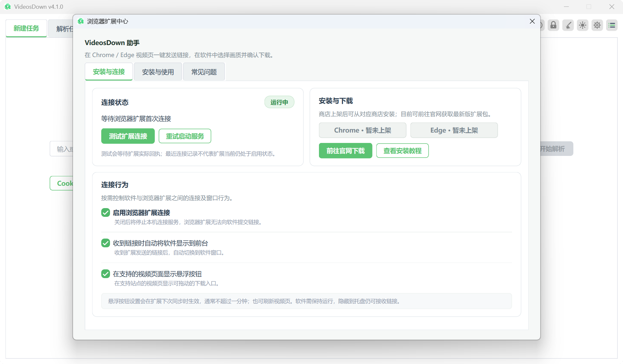
Task: Close the 浏览器扩展中心 dialog
Action: tap(532, 21)
